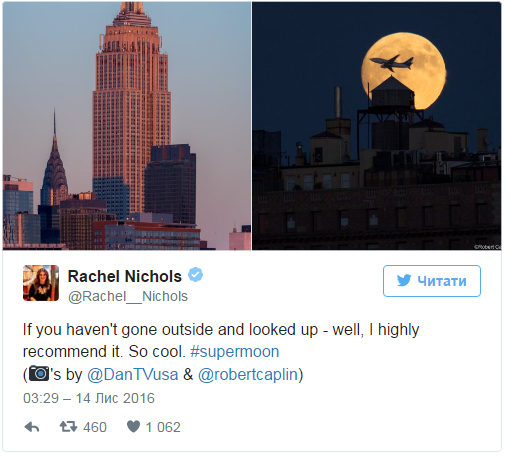510x457 pixels.
Task: Click the Rachel Nichols display name
Action: (x=125, y=276)
